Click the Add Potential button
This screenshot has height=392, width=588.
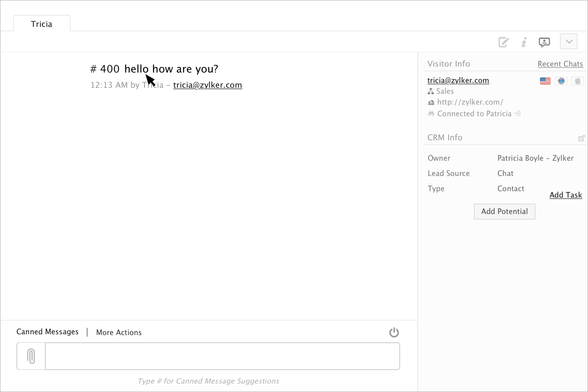pyautogui.click(x=504, y=212)
